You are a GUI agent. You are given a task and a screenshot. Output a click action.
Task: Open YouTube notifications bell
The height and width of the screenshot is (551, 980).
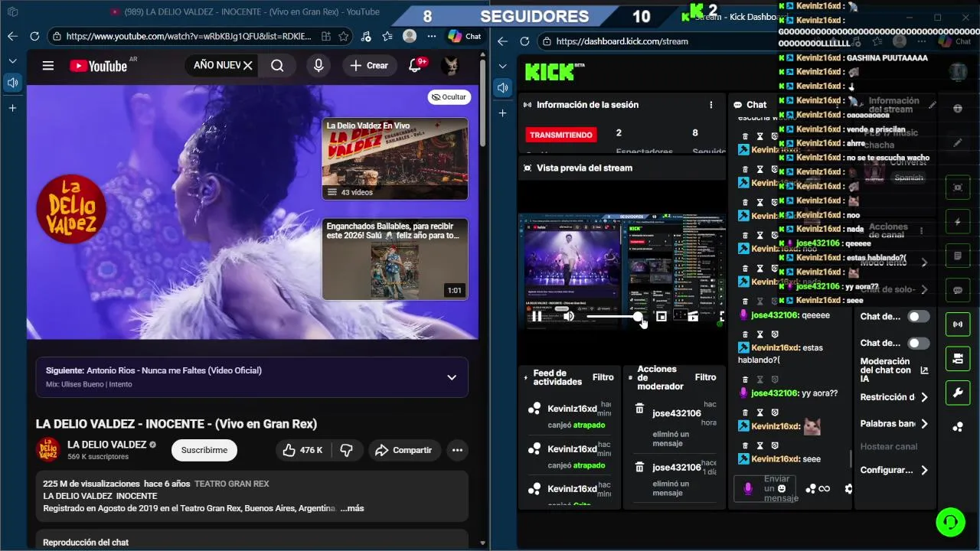tap(416, 66)
